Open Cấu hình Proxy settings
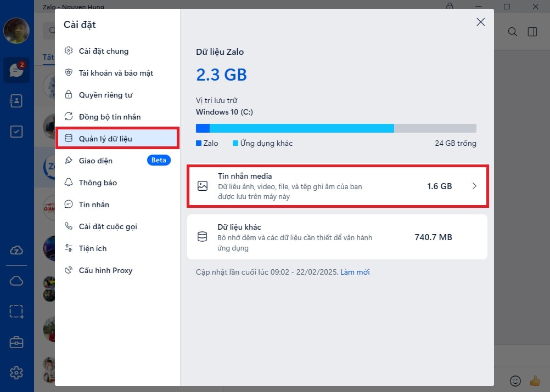The image size is (550, 392). coord(117,270)
